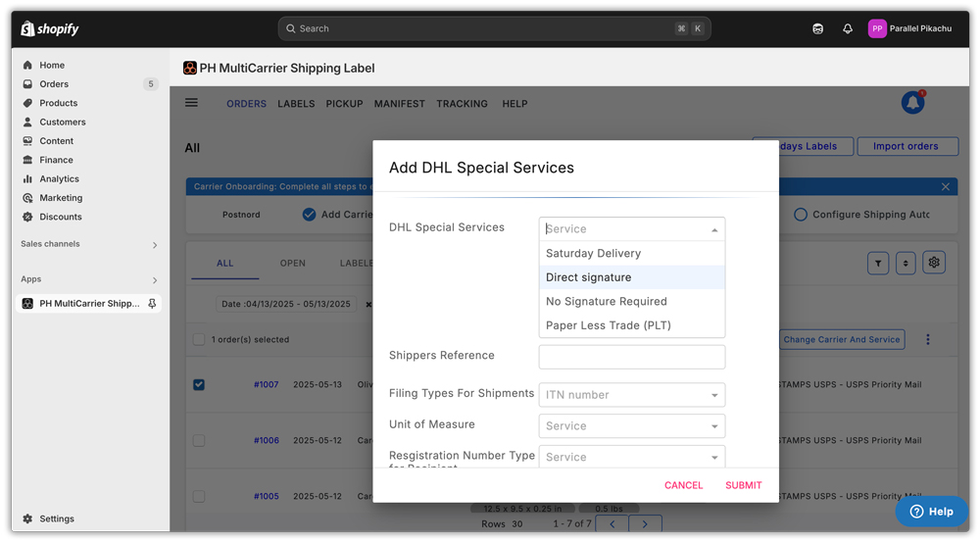Open Registration Number Type dropdown
The width and height of the screenshot is (980, 543).
click(x=632, y=457)
